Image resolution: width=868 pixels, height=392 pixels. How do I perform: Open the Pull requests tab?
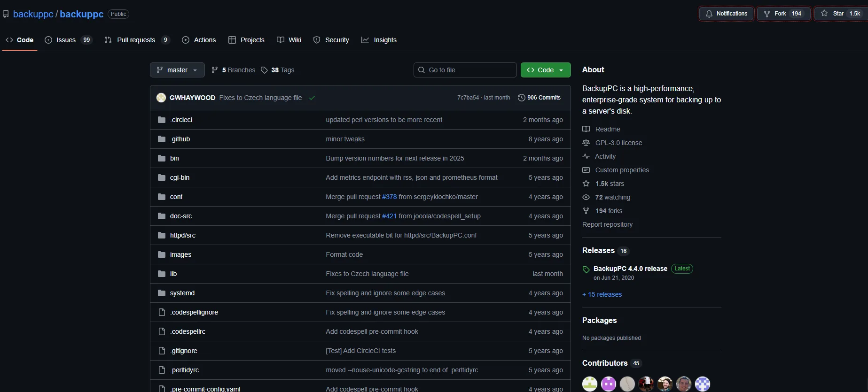(x=136, y=40)
